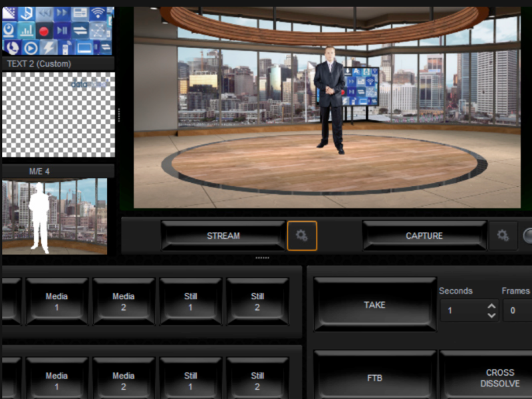
Task: Select the TEXT 2 (Custom) checkerboard thumbnail
Action: pyautogui.click(x=59, y=114)
